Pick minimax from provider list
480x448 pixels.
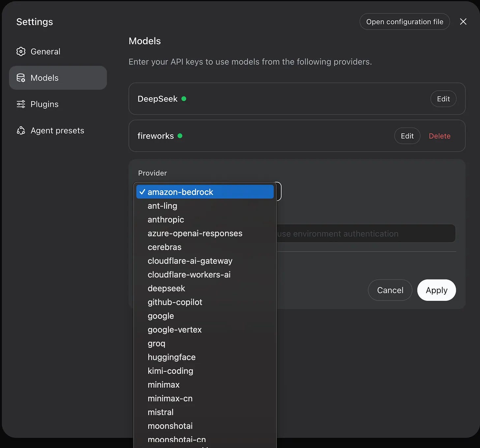point(205,385)
